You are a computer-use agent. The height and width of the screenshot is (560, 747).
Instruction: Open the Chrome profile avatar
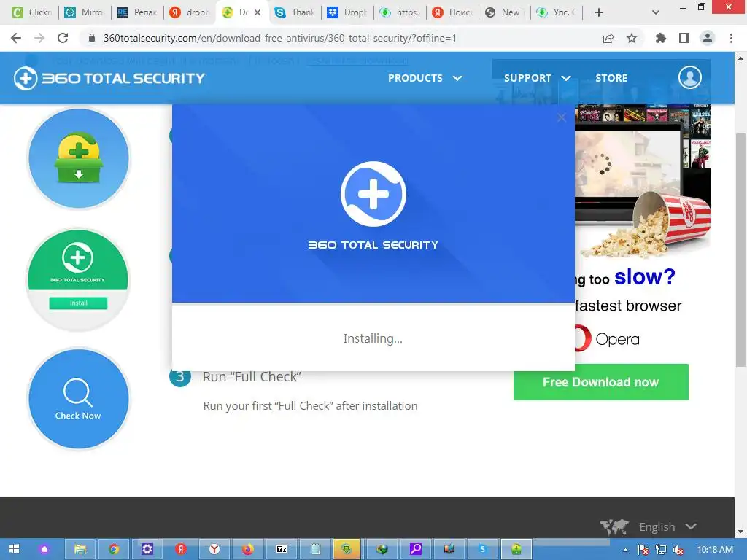(x=708, y=38)
